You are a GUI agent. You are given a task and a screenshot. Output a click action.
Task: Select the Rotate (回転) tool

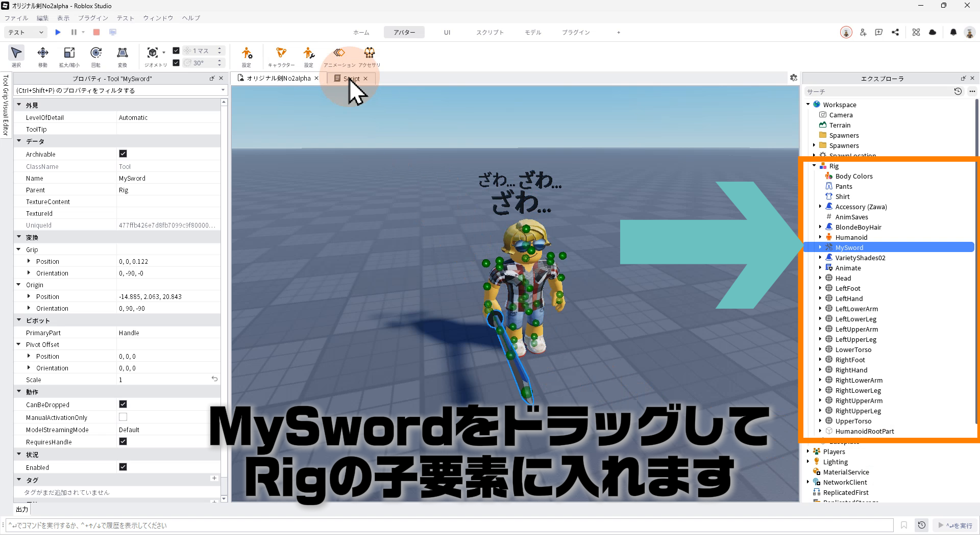(x=95, y=56)
